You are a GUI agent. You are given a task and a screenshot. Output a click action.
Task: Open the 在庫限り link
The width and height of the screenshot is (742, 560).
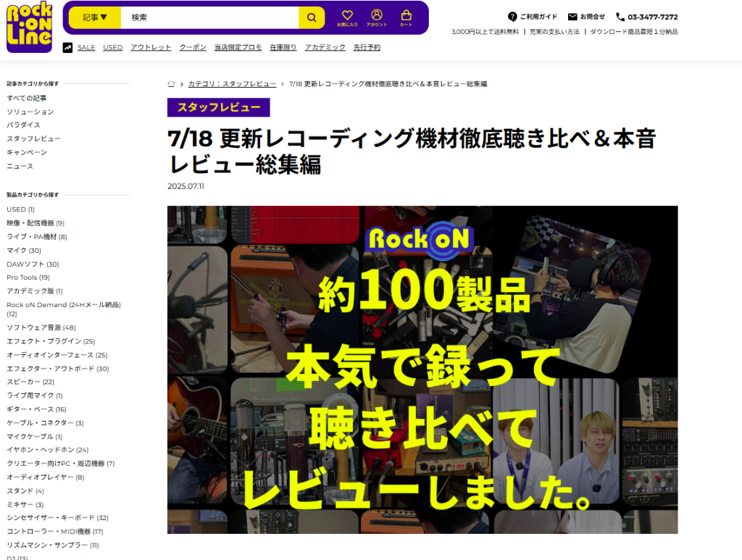[x=283, y=47]
